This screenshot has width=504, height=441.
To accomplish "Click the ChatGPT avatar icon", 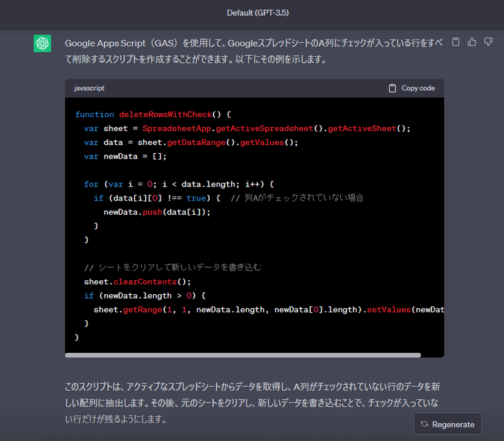I will coord(42,43).
